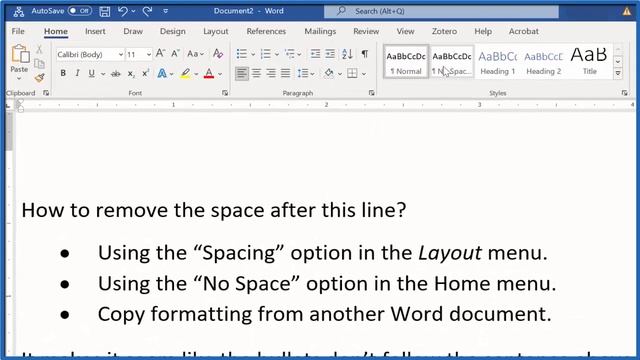Open the Mailings tab

[320, 31]
